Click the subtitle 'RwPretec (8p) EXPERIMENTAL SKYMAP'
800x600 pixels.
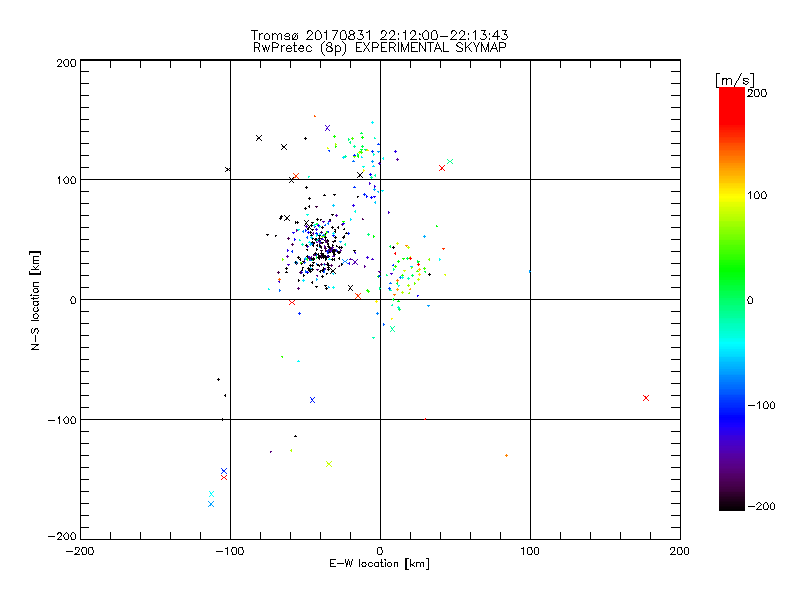pos(380,47)
